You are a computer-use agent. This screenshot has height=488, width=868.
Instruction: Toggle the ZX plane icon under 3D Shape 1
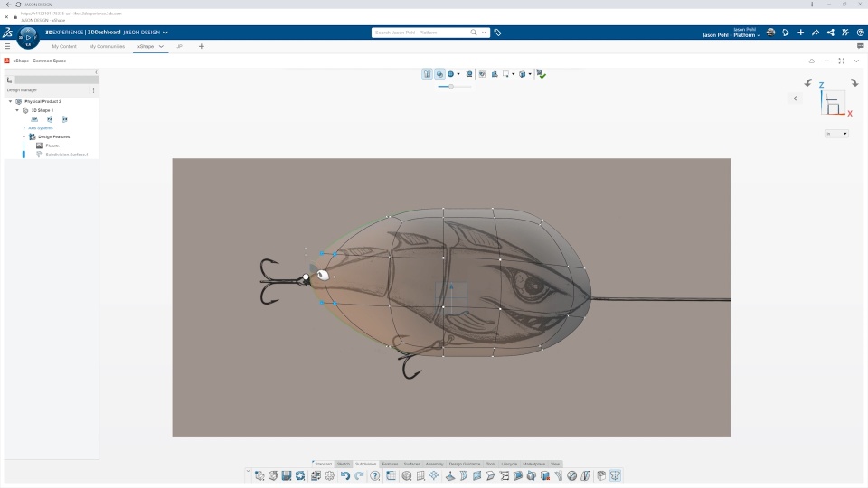65,119
